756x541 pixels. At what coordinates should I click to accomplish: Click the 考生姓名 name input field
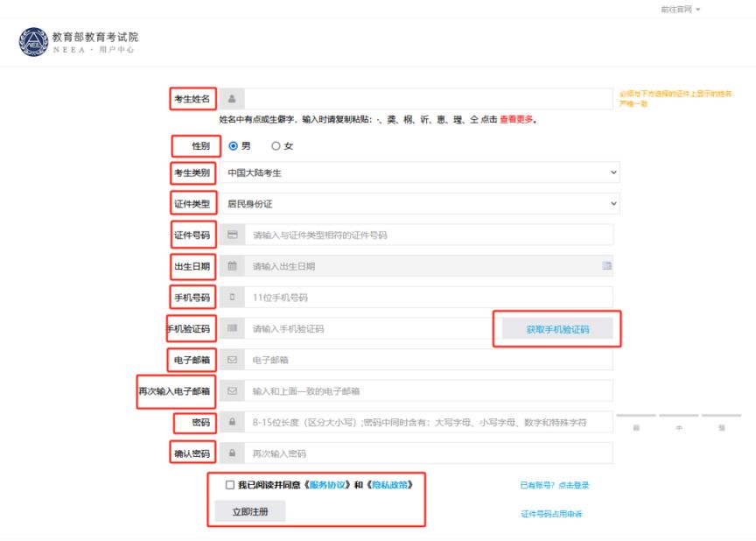pyautogui.click(x=429, y=99)
